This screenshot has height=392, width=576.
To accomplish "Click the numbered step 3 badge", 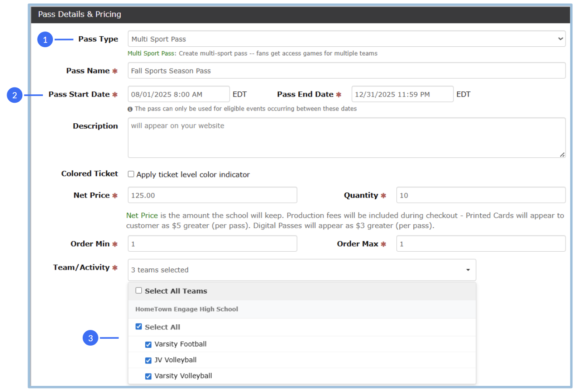I will coord(91,338).
